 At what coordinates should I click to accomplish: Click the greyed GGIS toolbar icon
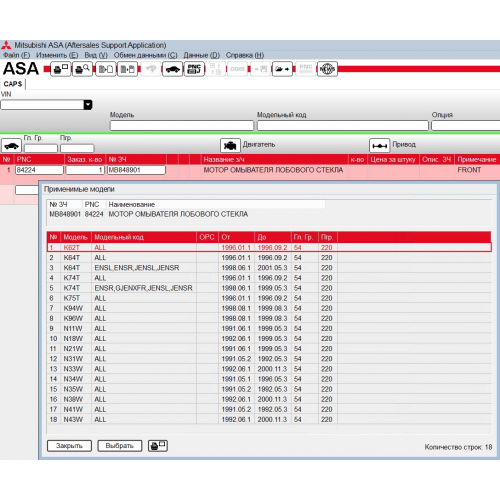coord(237,69)
